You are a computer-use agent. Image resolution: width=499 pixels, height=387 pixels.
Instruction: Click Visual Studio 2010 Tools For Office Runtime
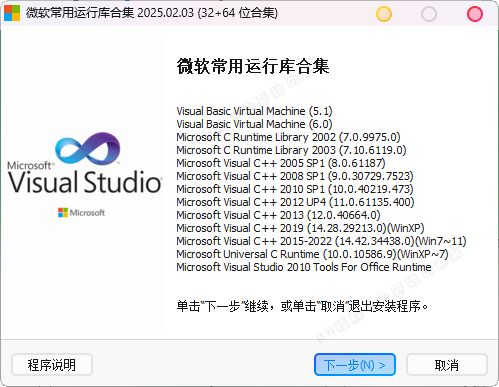tap(304, 267)
